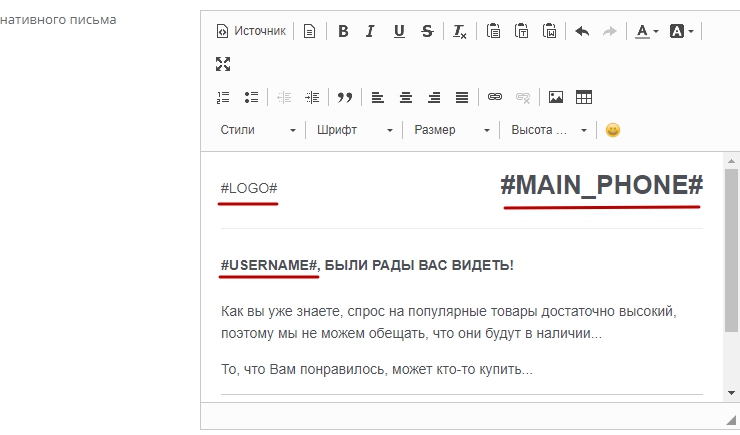Insert an image
Viewport: 740px width, 435px height.
pyautogui.click(x=556, y=97)
